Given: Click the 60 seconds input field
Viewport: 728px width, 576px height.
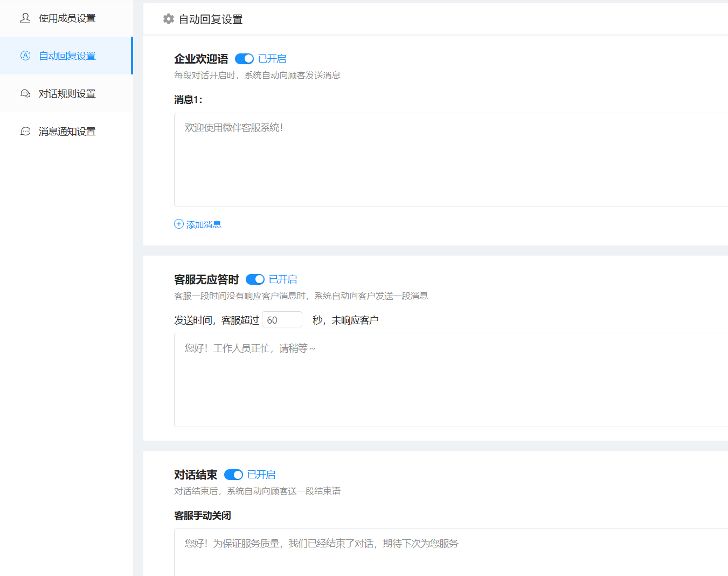Looking at the screenshot, I should (x=282, y=320).
